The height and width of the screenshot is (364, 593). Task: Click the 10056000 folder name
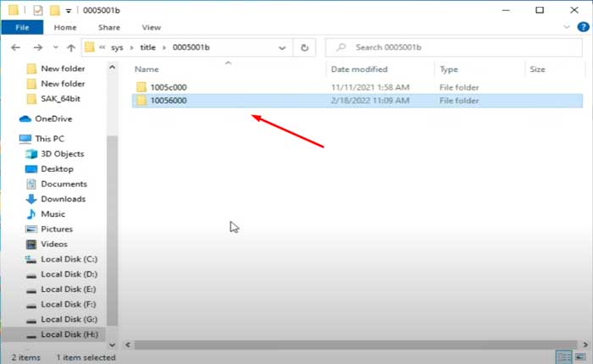pyautogui.click(x=169, y=101)
